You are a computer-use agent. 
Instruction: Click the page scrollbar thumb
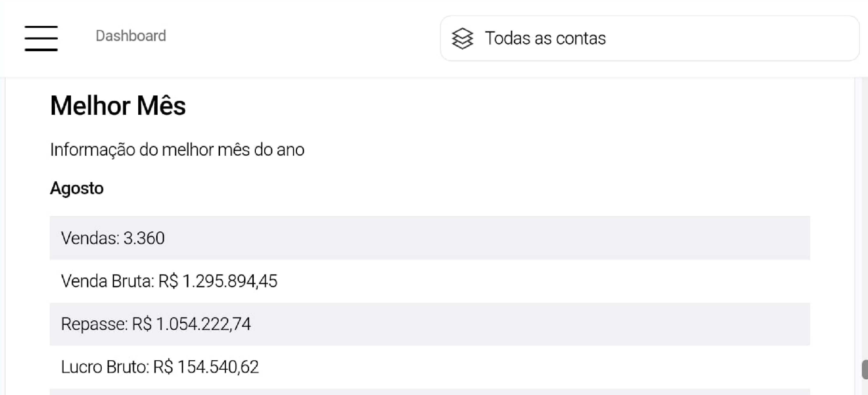click(x=865, y=369)
